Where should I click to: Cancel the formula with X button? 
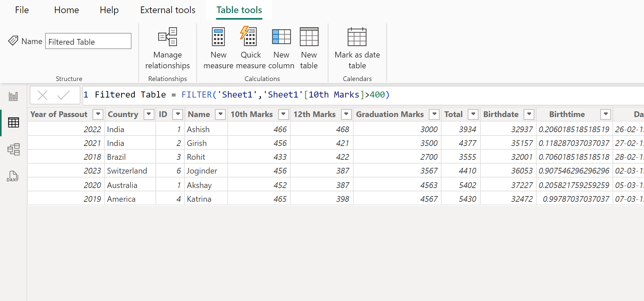pos(43,96)
